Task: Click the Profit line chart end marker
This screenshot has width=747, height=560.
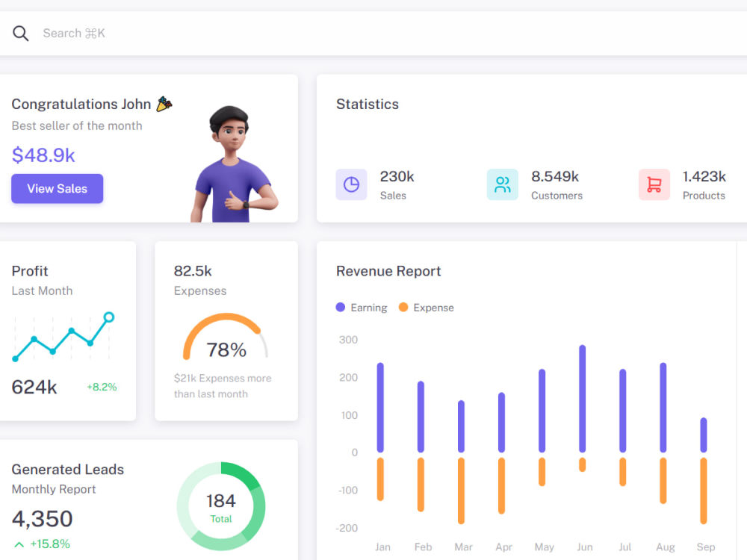Action: click(x=108, y=317)
